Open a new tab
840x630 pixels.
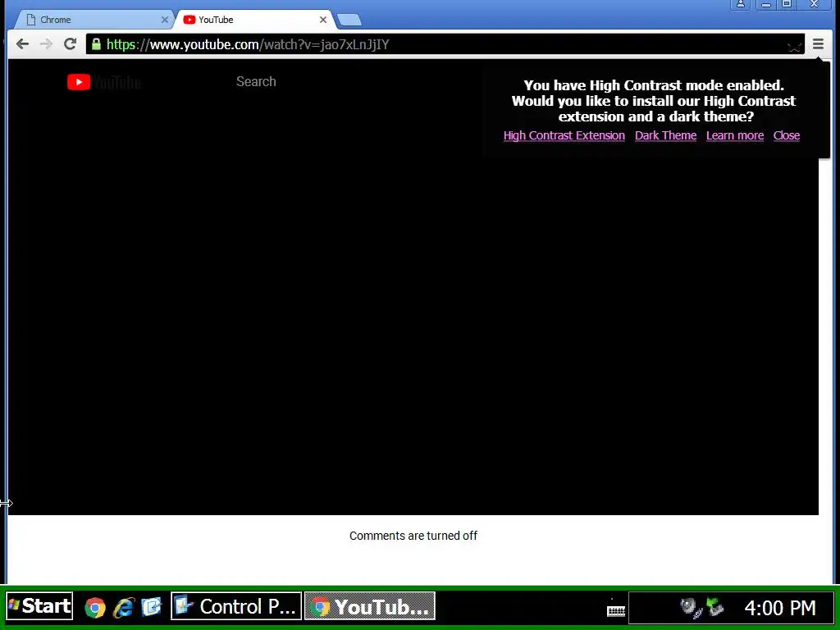[349, 21]
